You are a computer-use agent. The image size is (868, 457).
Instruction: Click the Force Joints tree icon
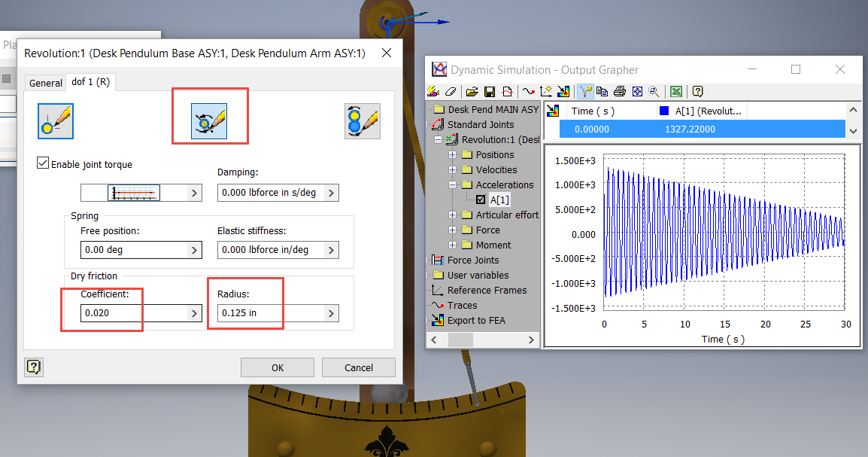tap(438, 260)
